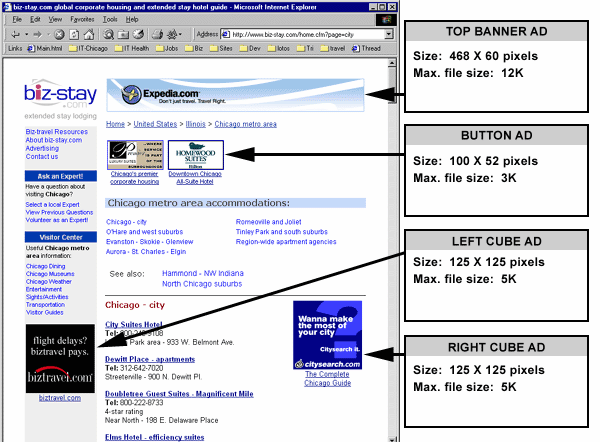
Task: Click the biztravel.com left cube ad
Action: (60, 359)
